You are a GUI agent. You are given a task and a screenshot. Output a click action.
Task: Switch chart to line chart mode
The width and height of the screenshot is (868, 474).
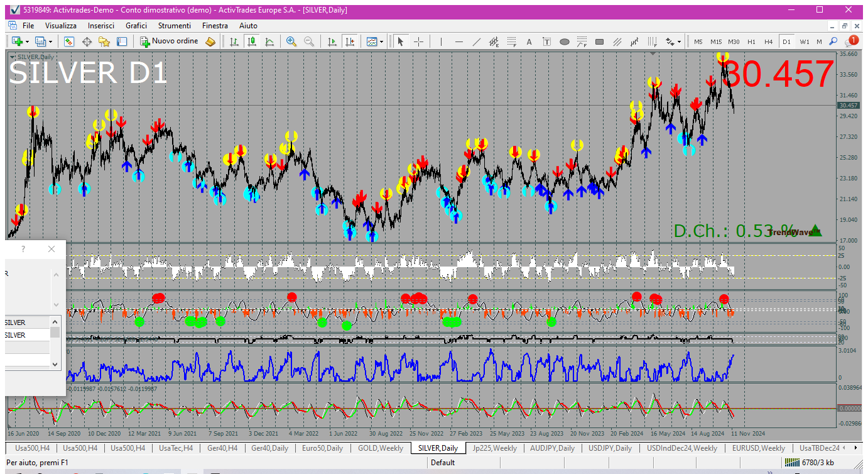(x=269, y=41)
